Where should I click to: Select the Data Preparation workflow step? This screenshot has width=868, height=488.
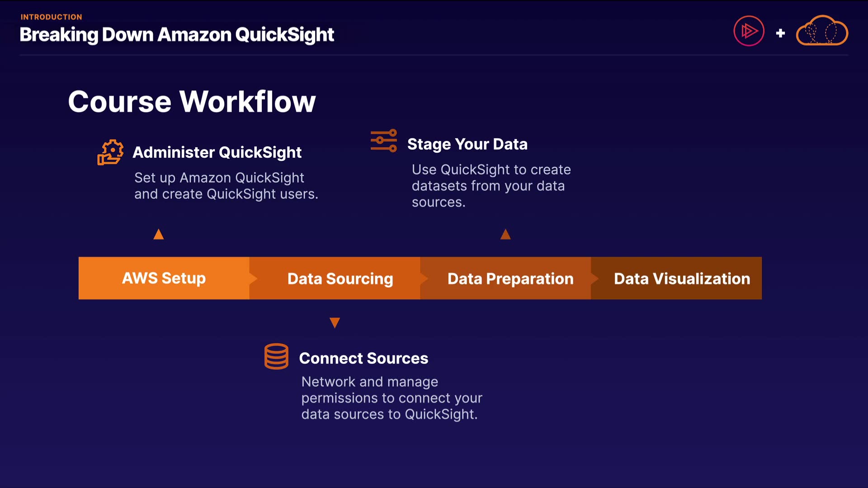510,279
